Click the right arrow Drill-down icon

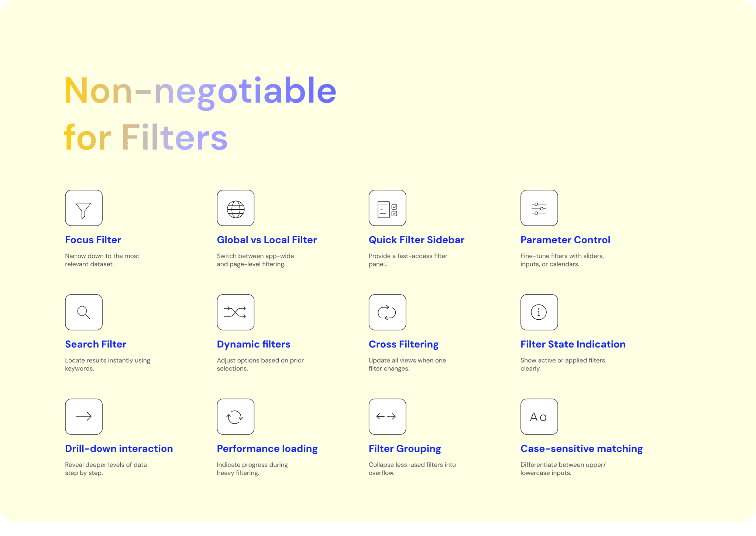click(84, 417)
